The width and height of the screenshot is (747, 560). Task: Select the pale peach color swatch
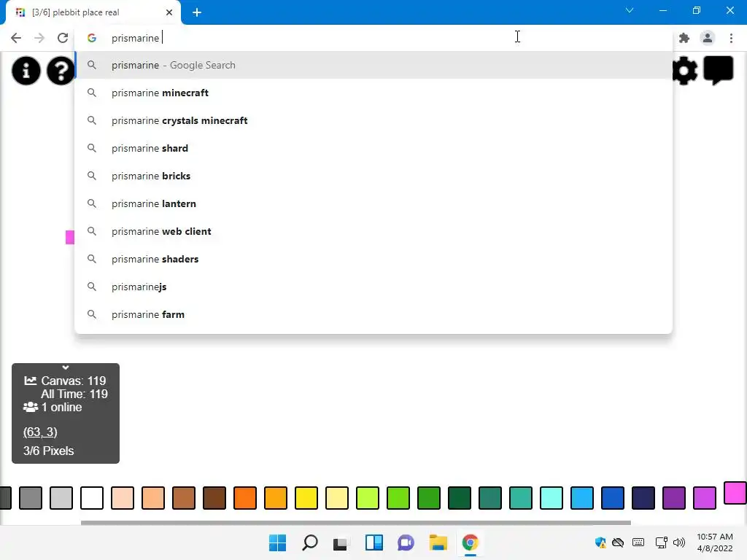tap(123, 498)
